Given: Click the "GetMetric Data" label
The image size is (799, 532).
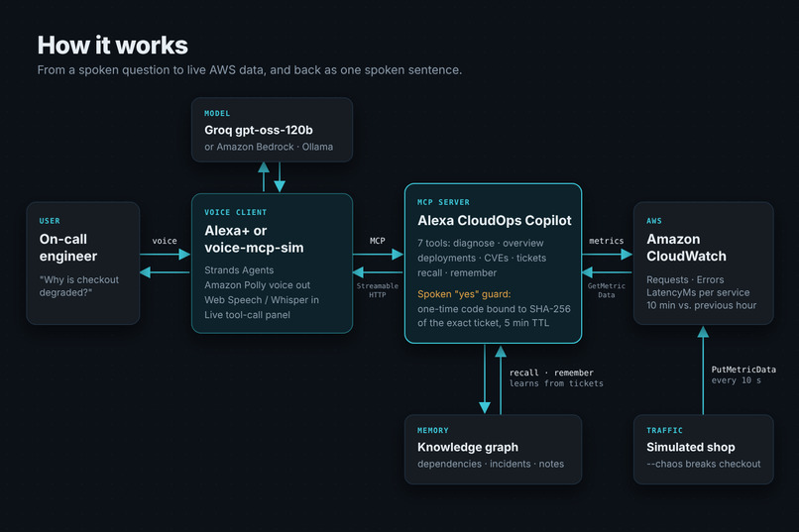Looking at the screenshot, I should pyautogui.click(x=607, y=290).
